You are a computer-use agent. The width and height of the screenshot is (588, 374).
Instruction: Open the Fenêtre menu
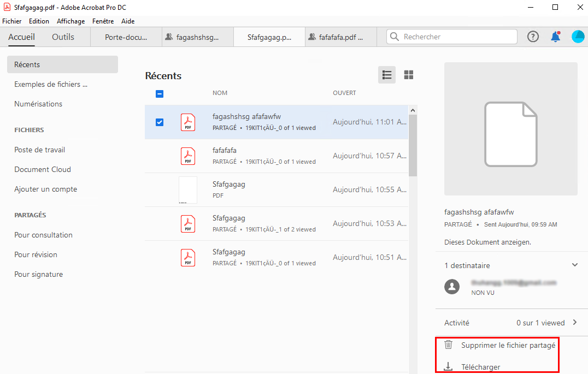click(103, 21)
